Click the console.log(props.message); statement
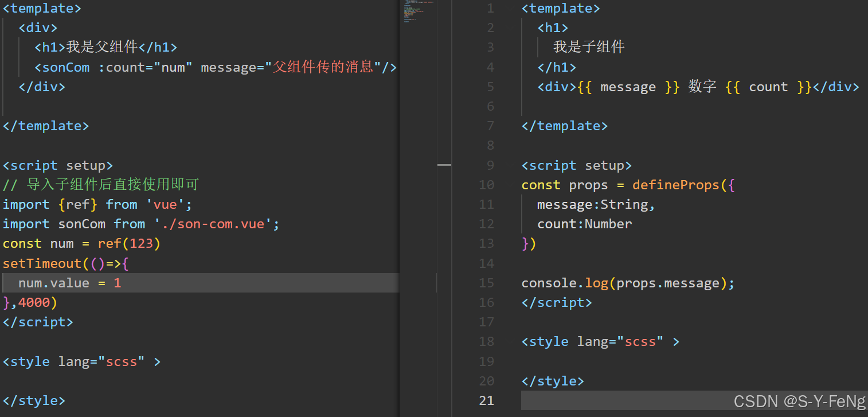Viewport: 868px width, 417px height. (628, 283)
